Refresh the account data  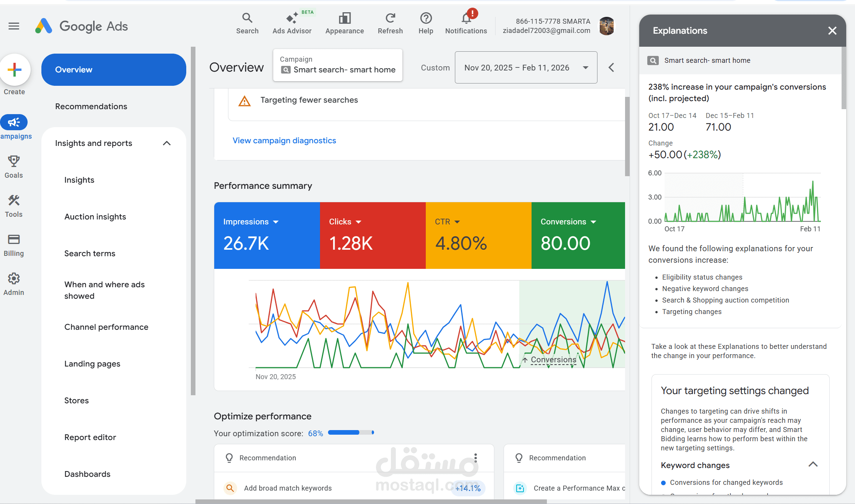pos(390,18)
